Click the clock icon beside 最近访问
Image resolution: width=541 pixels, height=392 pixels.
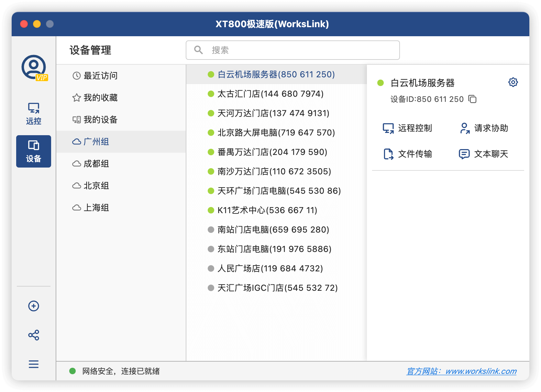click(x=77, y=76)
